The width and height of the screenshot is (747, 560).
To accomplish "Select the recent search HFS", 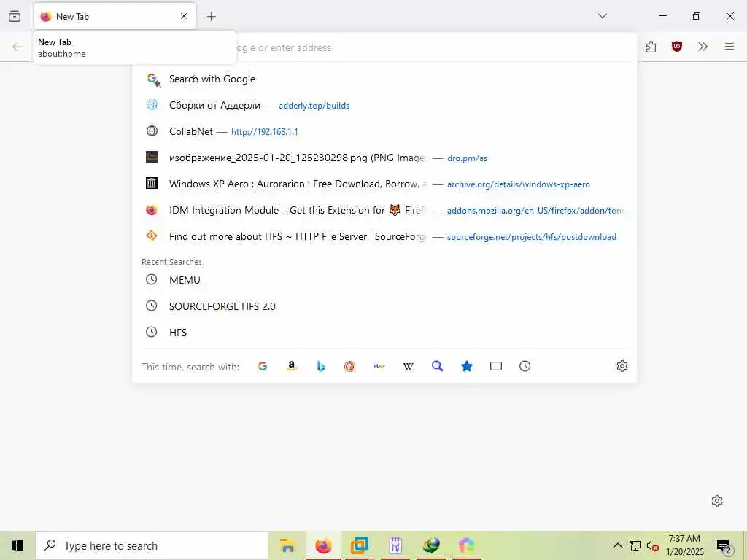I will tap(384, 332).
